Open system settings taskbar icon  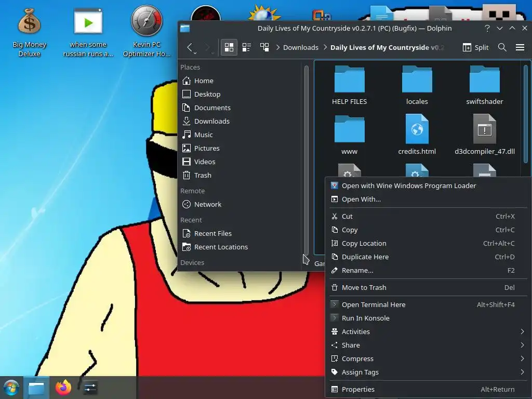point(90,388)
